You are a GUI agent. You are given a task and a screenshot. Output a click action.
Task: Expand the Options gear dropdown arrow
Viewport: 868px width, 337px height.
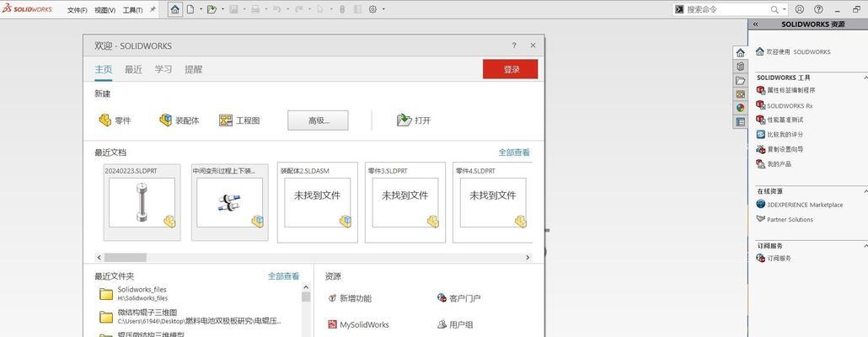383,9
